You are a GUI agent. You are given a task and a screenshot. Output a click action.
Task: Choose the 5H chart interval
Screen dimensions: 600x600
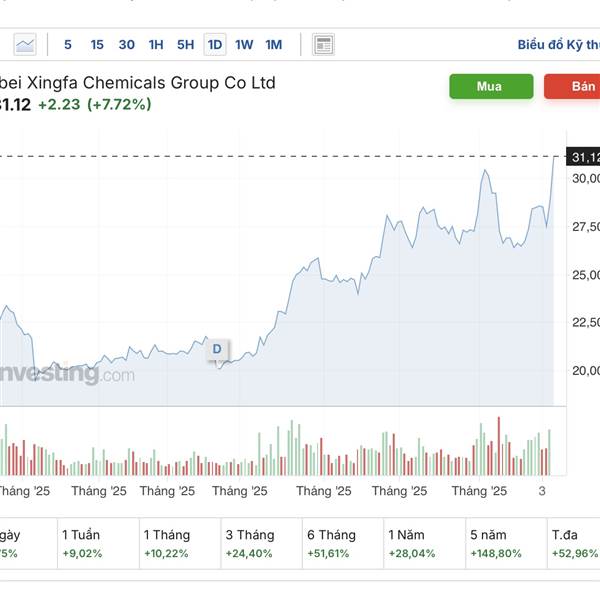(186, 44)
